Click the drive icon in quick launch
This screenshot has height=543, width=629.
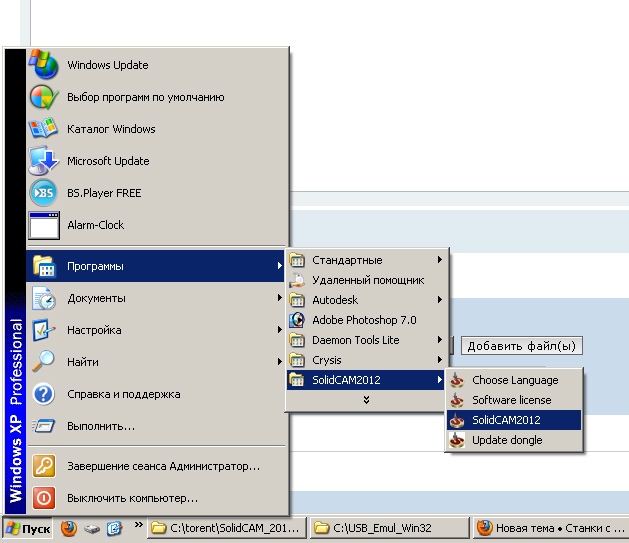(x=92, y=529)
